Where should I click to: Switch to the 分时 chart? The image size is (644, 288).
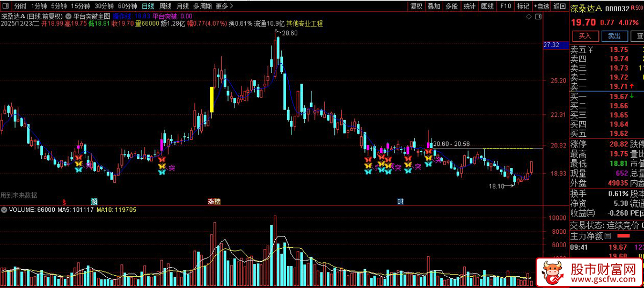click(20, 6)
